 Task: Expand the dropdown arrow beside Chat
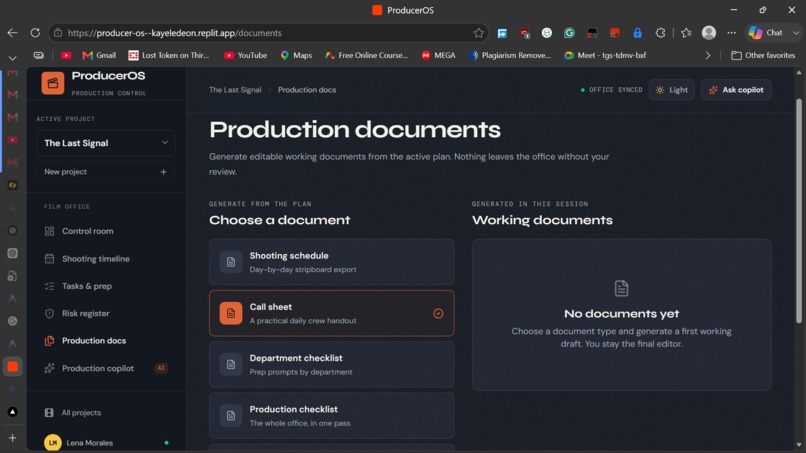796,33
